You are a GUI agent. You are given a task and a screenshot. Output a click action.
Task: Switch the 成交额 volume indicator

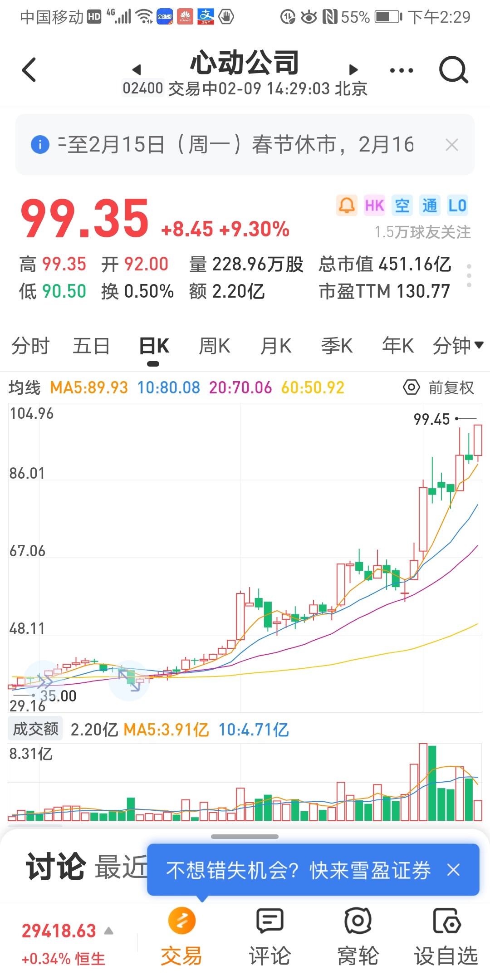tap(35, 729)
